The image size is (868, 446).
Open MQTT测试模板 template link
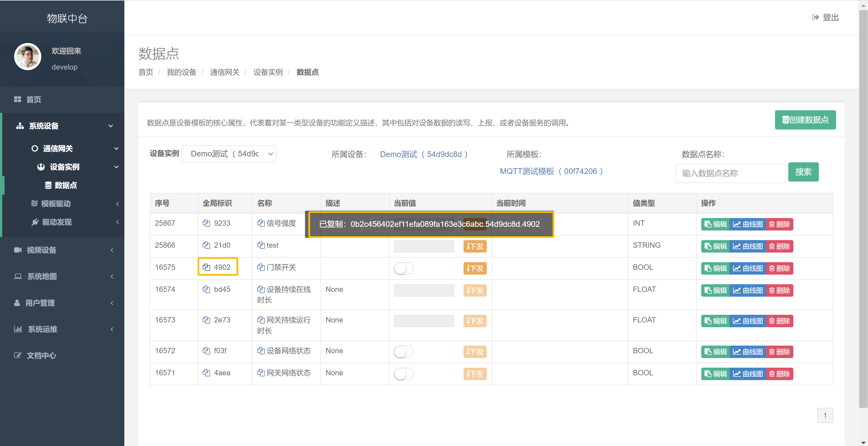[x=551, y=171]
